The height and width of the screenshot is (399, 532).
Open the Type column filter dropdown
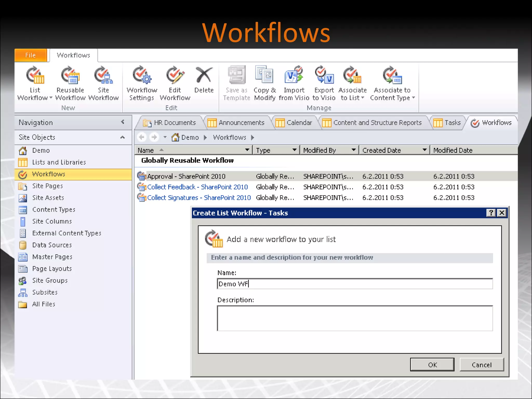pyautogui.click(x=294, y=150)
